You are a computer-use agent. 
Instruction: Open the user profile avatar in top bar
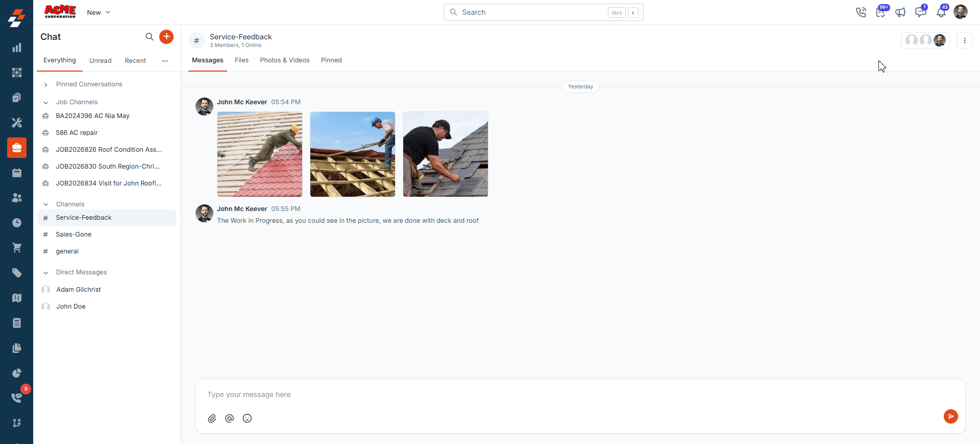pos(961,12)
